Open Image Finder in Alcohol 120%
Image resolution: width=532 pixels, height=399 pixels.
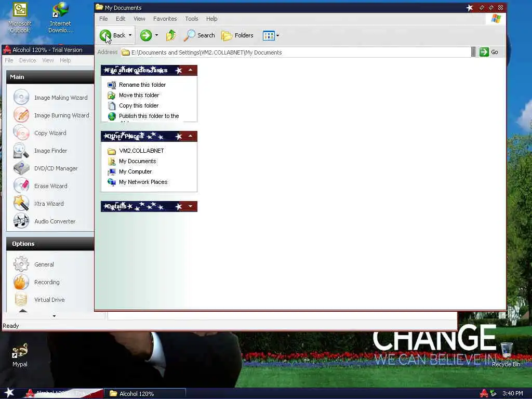coord(41,150)
